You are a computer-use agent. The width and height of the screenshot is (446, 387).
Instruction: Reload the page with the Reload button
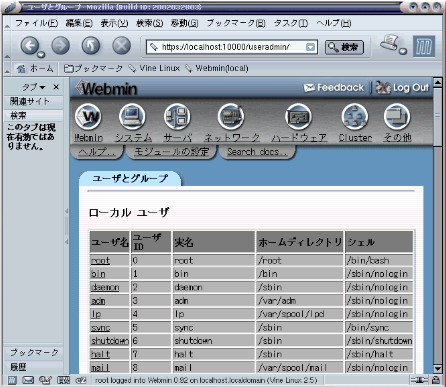(x=91, y=46)
